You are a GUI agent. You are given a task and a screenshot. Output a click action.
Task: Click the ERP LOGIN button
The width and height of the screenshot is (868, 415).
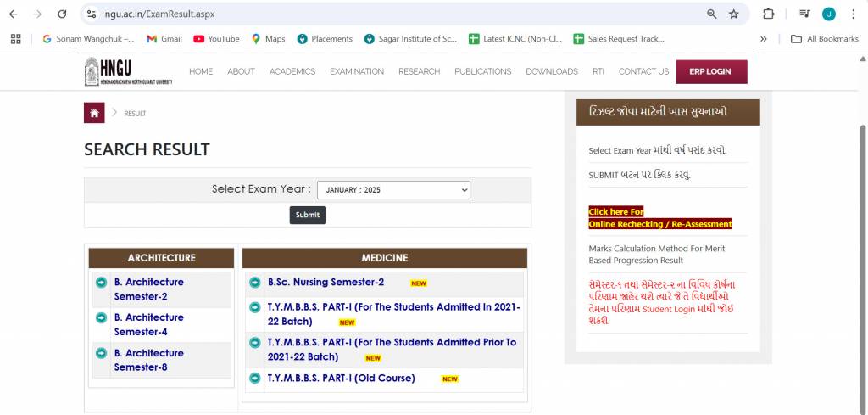[x=711, y=71]
